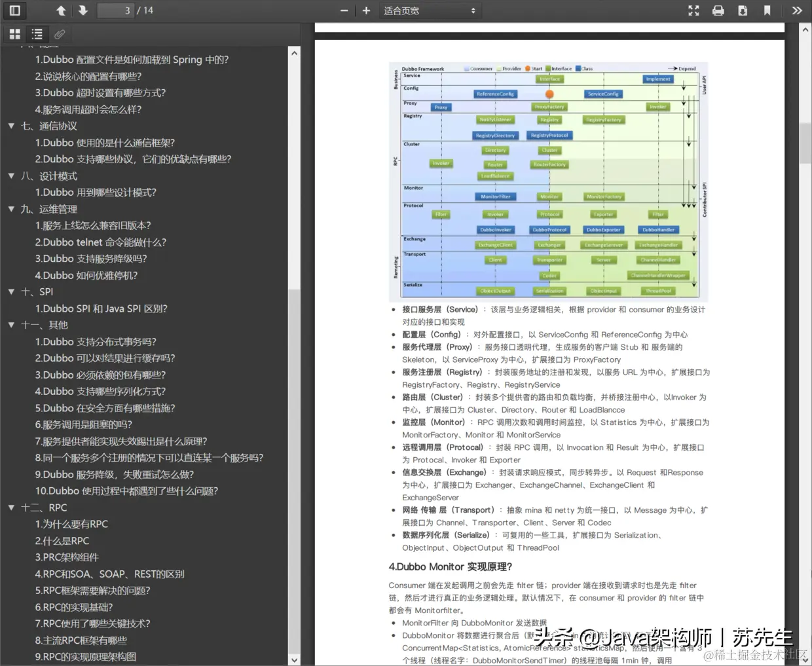Open outline item 4.Dubbo 如何优雅停机?
Screen dimensions: 812x666
[86, 276]
